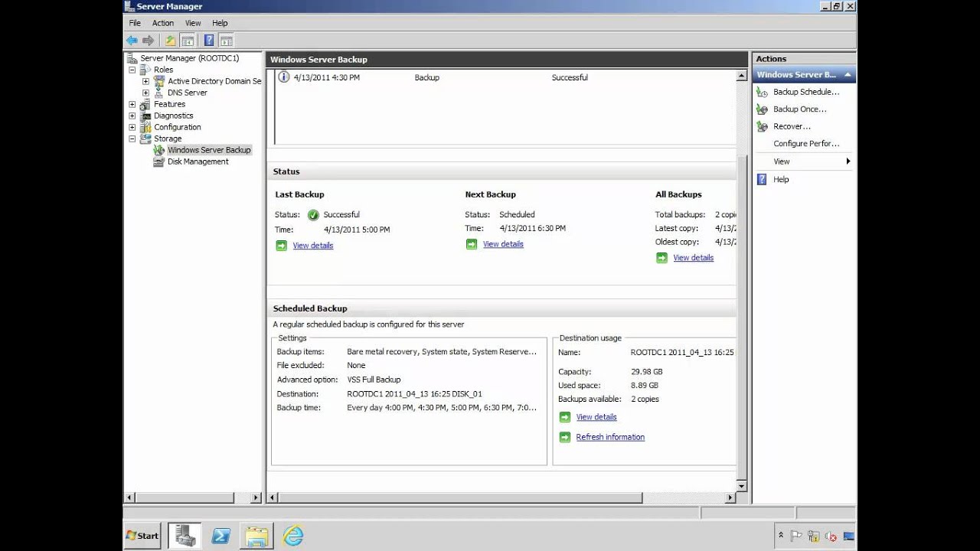Expand the Active Directory Domain Services node
The image size is (980, 551).
tap(145, 81)
